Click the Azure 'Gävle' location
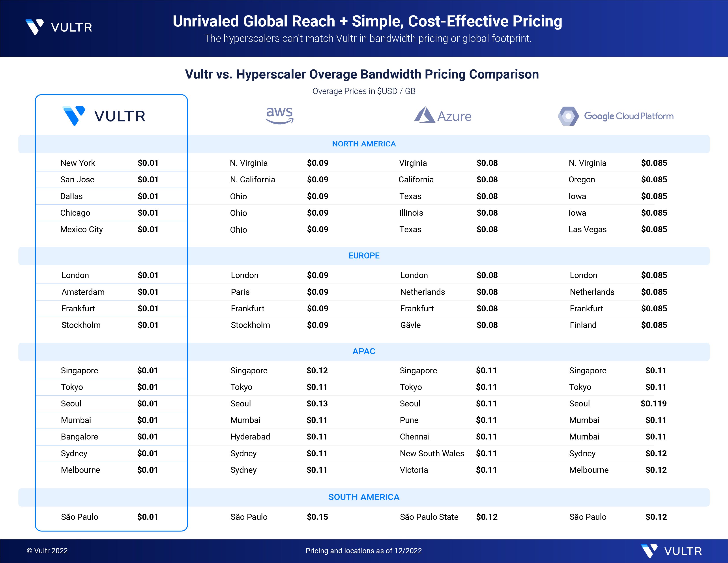This screenshot has width=728, height=563. click(x=410, y=325)
